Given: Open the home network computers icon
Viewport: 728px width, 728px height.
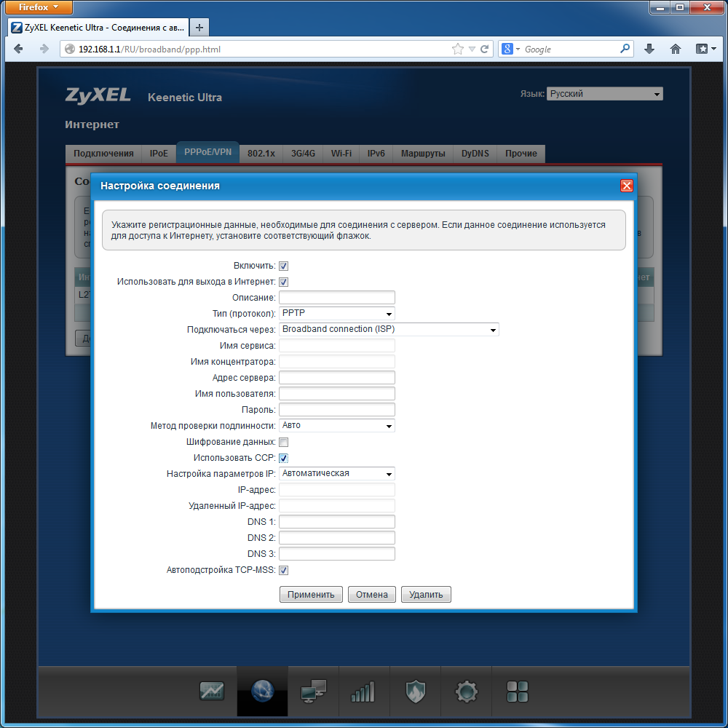Looking at the screenshot, I should 313,692.
